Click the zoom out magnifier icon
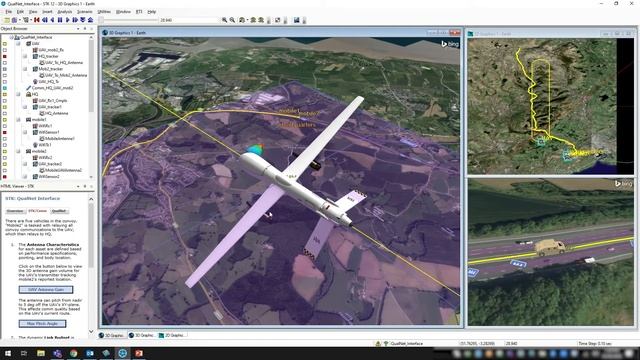The width and height of the screenshot is (640, 360). click(x=232, y=20)
